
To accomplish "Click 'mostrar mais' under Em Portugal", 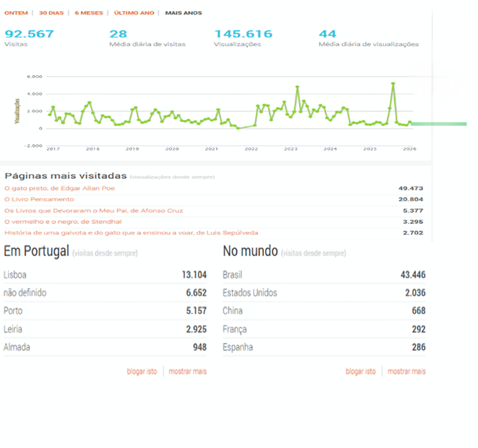I will click(x=187, y=371).
